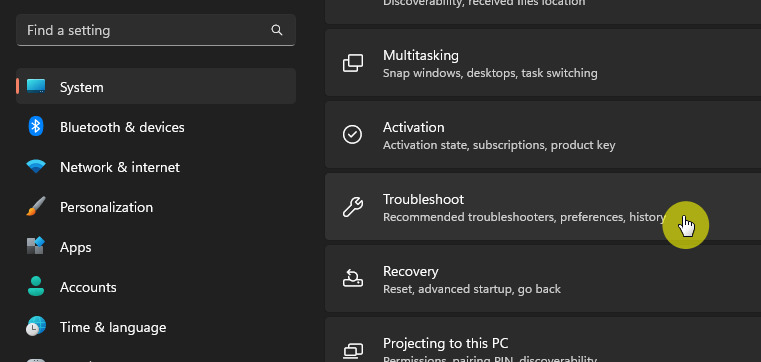Open Multitasking settings

543,63
